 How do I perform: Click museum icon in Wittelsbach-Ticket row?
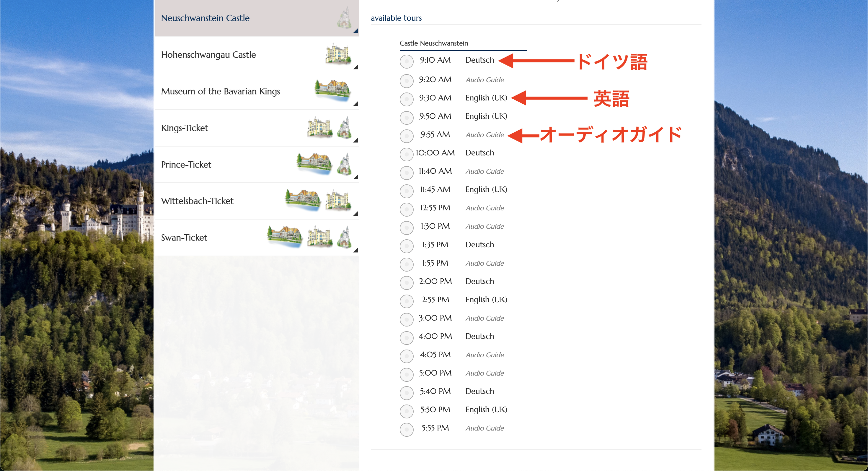click(x=303, y=200)
